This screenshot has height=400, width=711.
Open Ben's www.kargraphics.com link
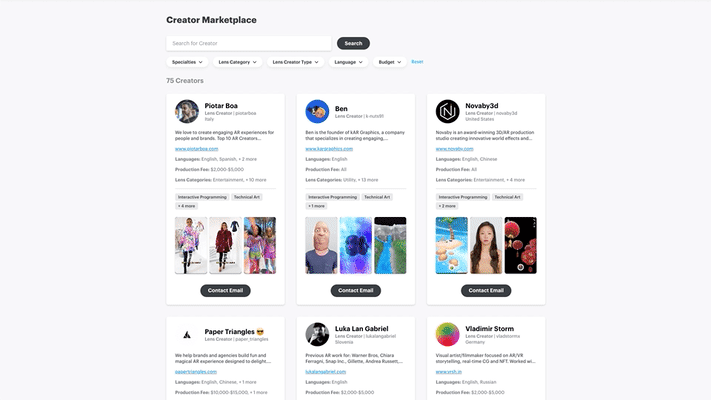tap(329, 149)
